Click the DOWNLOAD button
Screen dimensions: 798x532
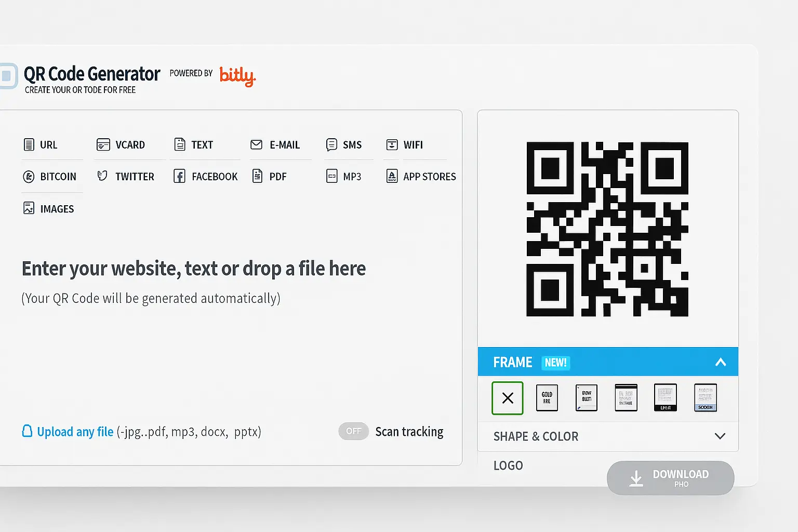[x=670, y=478]
